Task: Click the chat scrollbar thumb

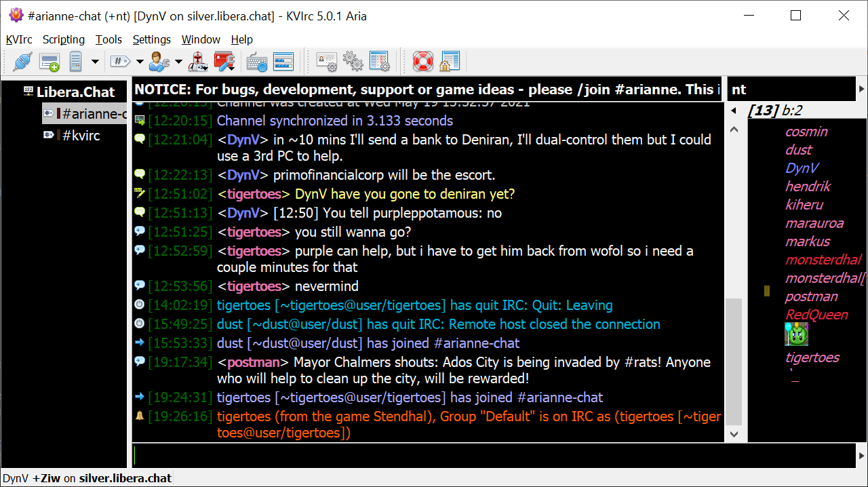Action: tap(734, 362)
